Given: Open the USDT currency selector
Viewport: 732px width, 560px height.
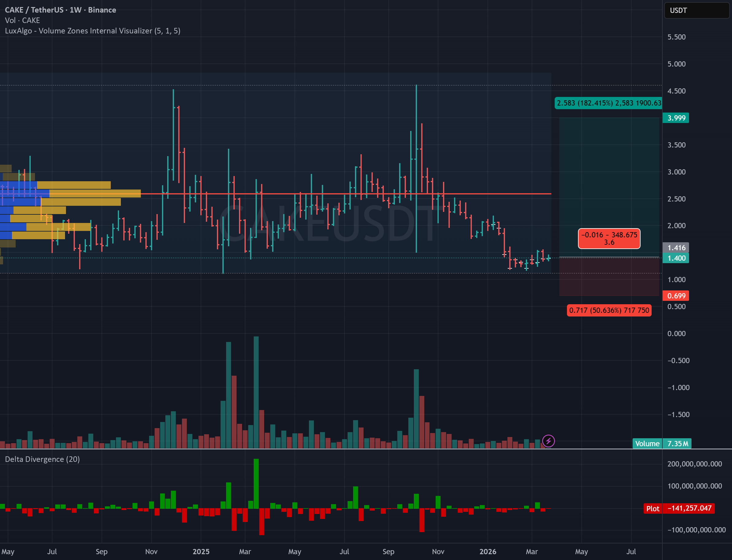Looking at the screenshot, I should [696, 10].
